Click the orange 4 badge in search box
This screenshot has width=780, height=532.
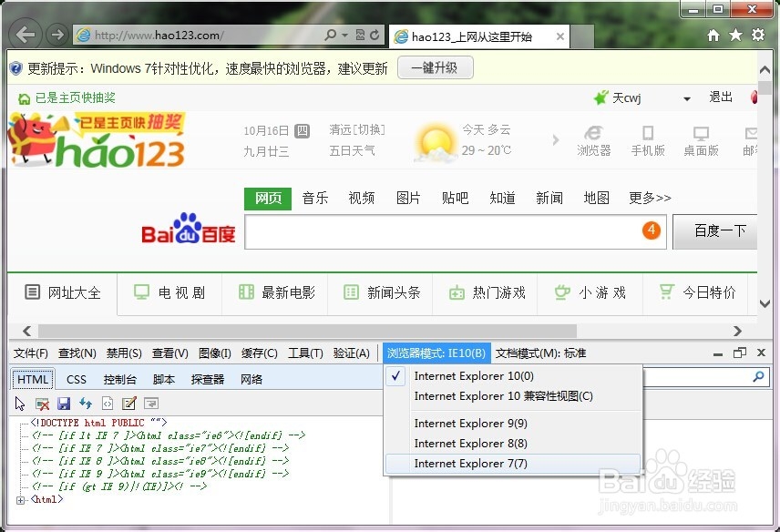(x=652, y=230)
